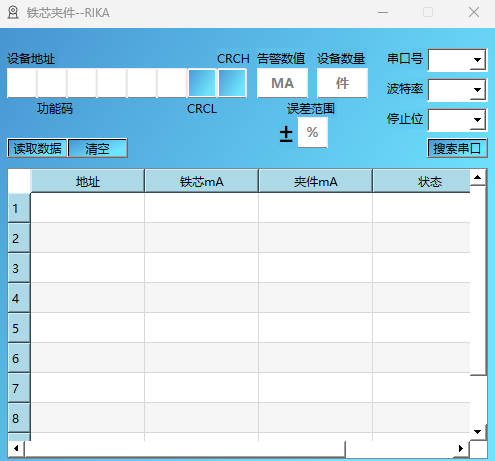495x461 pixels.
Task: Select row header 4
Action: [19, 298]
